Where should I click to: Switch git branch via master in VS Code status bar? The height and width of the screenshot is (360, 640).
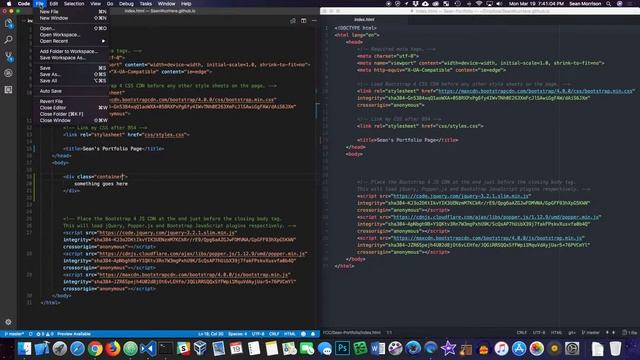tap(14, 334)
